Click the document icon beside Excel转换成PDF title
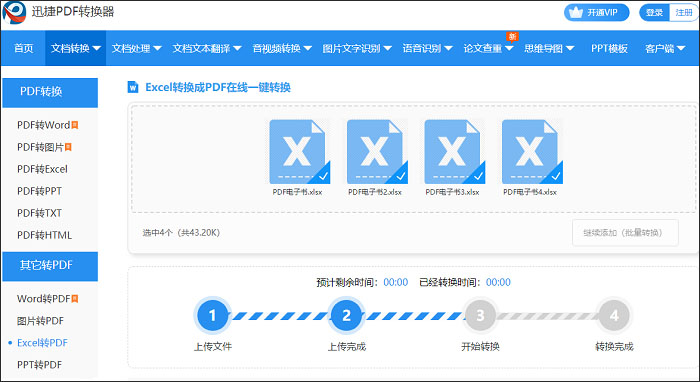This screenshot has height=382, width=700. [x=133, y=87]
